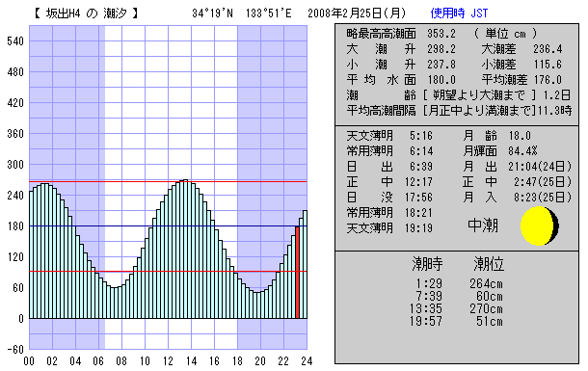Click the tide level 60cm

coord(490,296)
